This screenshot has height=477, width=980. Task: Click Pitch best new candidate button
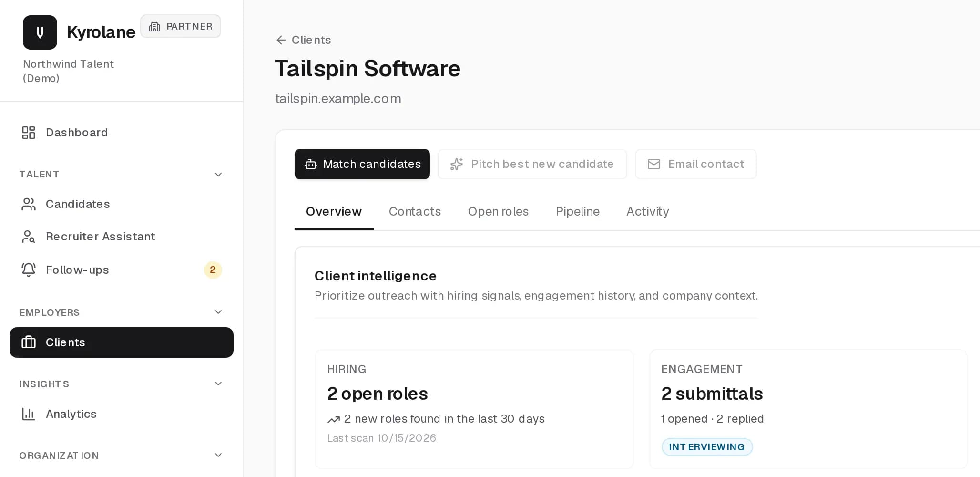532,164
